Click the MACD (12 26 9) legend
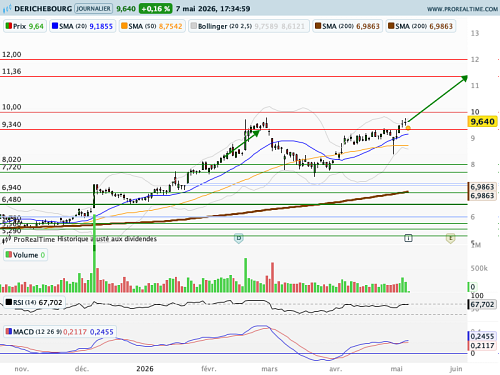 click(60, 332)
